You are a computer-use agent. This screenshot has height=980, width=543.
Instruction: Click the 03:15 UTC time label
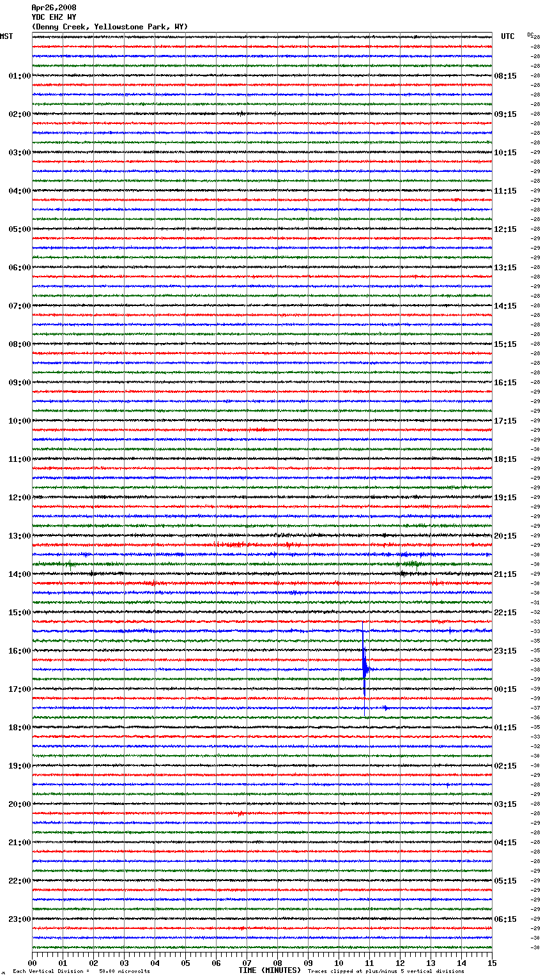505,804
